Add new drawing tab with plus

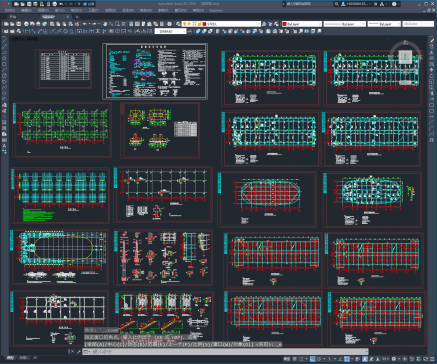click(x=77, y=16)
